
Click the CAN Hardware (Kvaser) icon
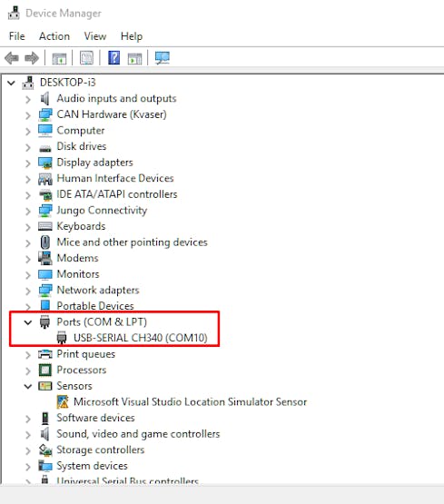pyautogui.click(x=45, y=114)
